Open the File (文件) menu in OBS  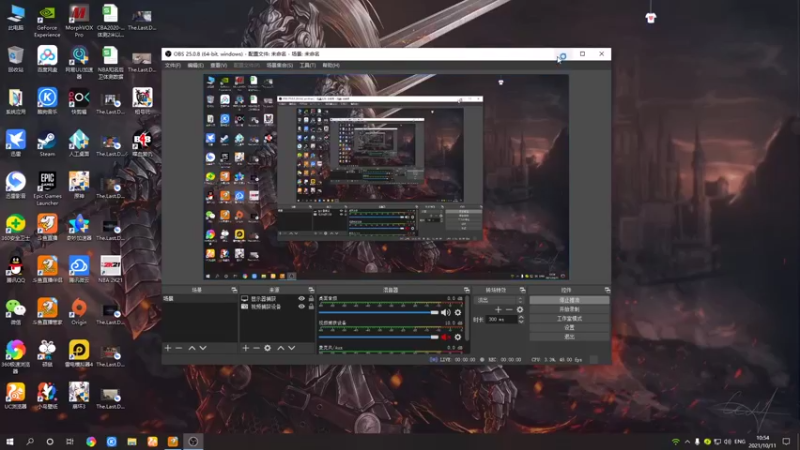172,65
